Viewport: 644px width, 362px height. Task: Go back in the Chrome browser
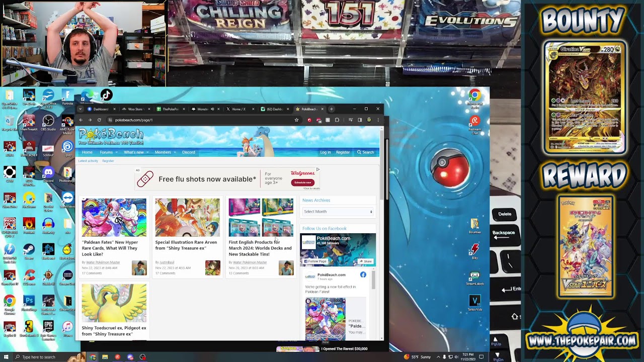tap(80, 120)
